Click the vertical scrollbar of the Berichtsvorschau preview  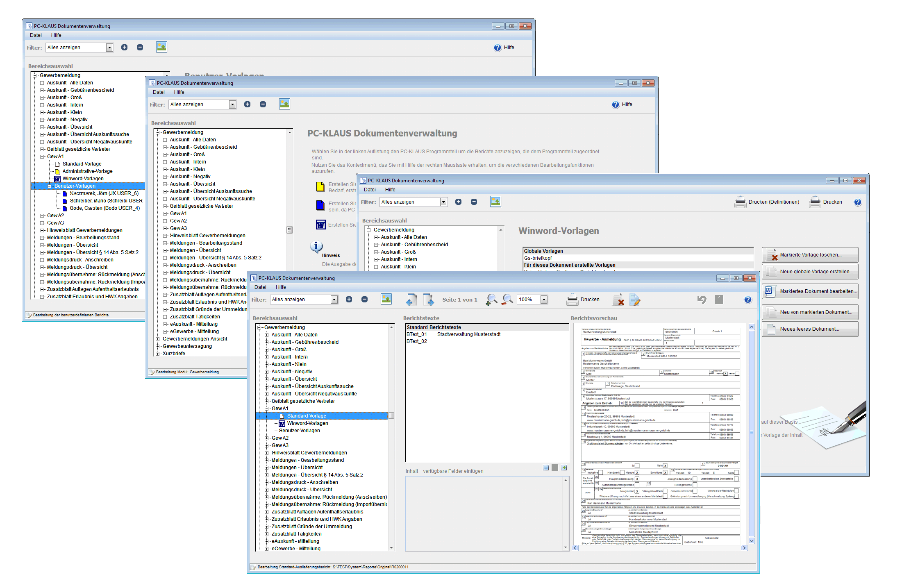click(x=752, y=432)
